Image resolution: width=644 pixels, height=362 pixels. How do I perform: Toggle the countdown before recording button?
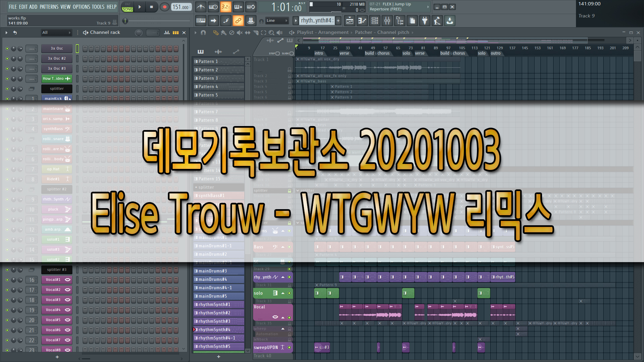226,7
